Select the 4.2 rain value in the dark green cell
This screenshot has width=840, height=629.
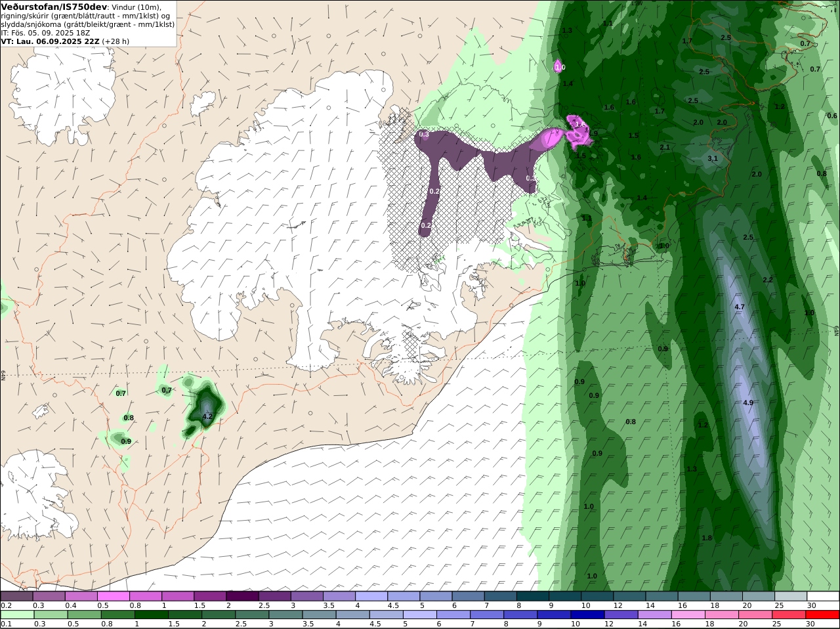tap(207, 416)
